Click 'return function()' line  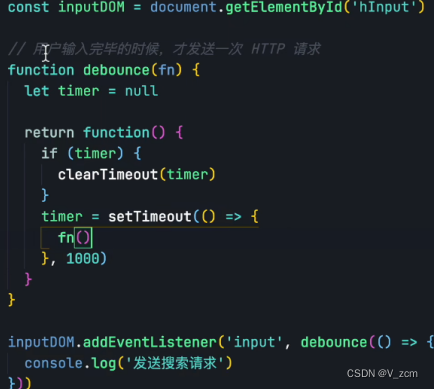104,133
